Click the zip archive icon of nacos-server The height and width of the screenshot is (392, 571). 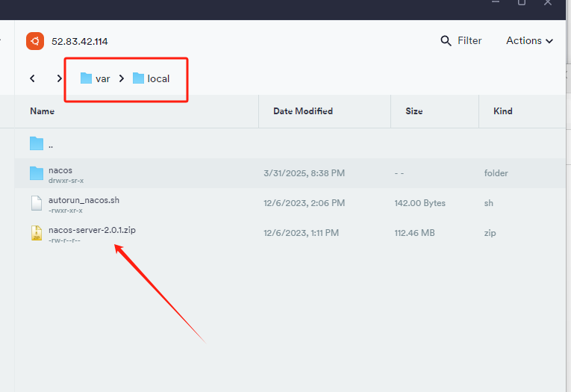37,233
